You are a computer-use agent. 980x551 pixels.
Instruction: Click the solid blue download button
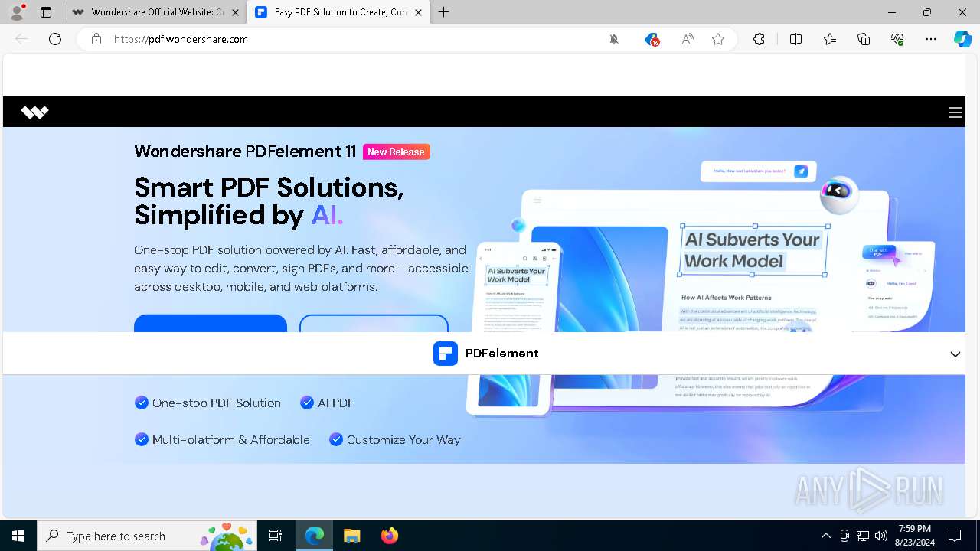pyautogui.click(x=211, y=323)
